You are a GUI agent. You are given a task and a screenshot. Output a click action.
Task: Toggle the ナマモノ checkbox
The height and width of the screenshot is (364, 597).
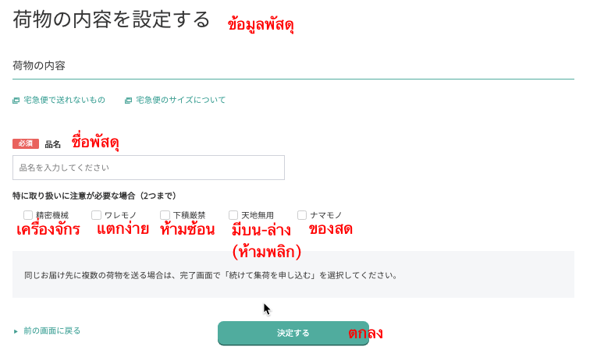(302, 215)
